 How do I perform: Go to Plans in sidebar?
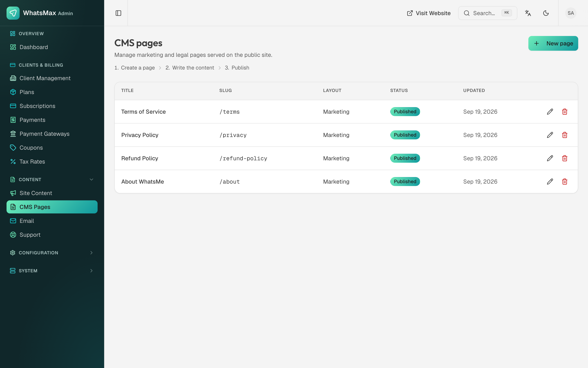click(52, 92)
